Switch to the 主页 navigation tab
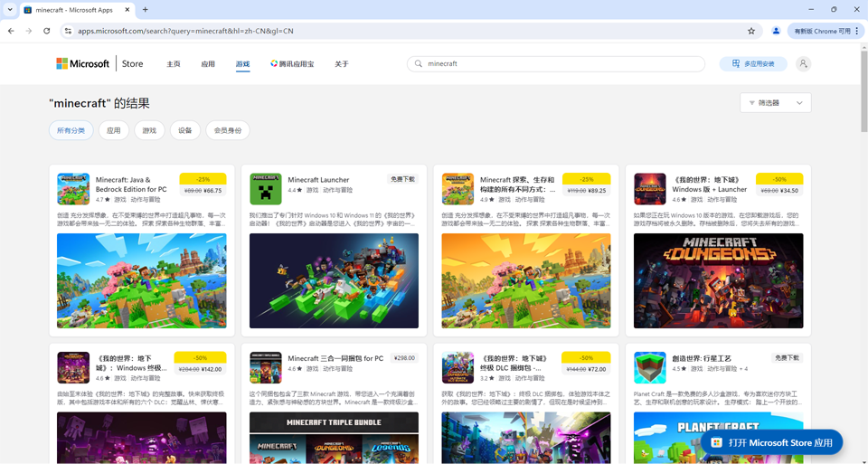Screen dimensions: 868x464 pos(174,64)
